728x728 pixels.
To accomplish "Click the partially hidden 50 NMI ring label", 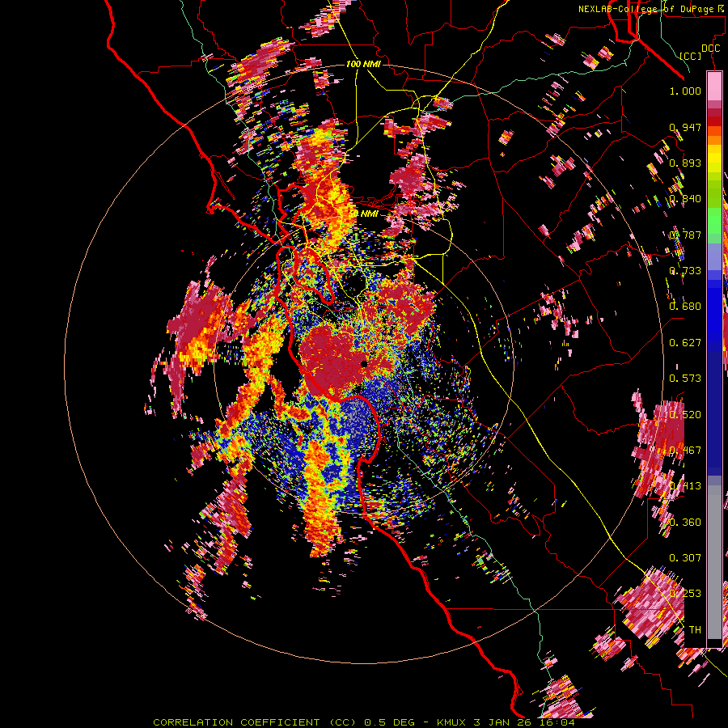I will pos(366,214).
